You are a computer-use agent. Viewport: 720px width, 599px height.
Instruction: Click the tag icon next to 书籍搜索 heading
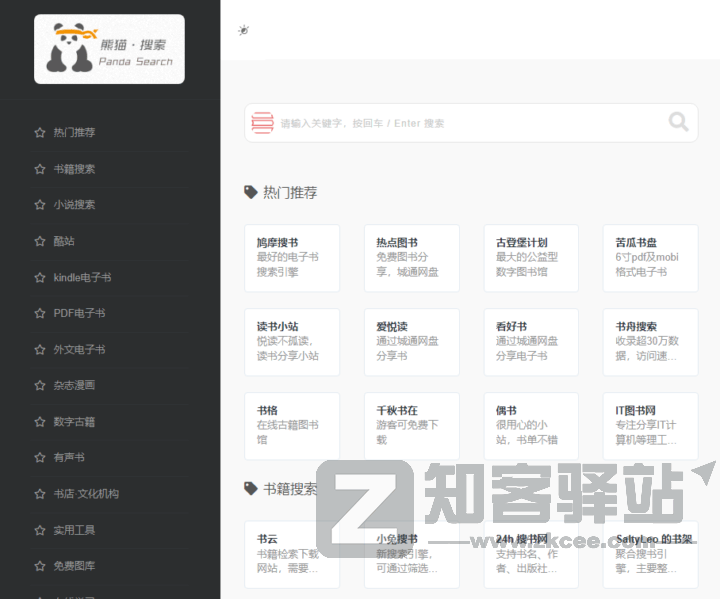pos(251,488)
